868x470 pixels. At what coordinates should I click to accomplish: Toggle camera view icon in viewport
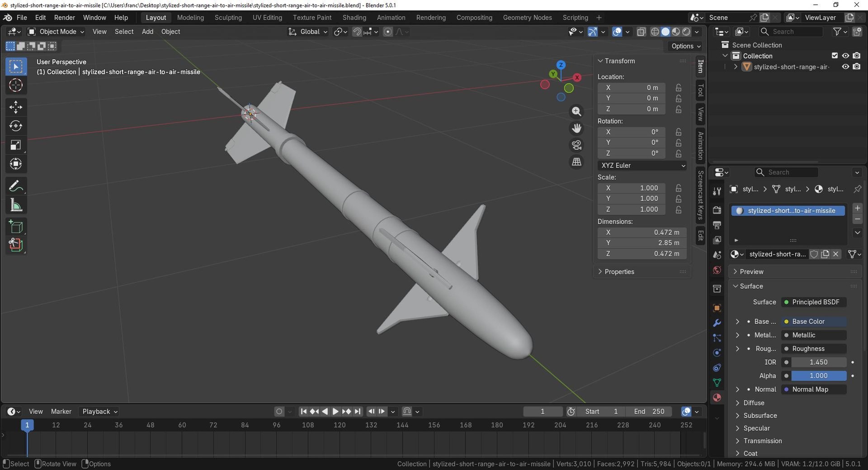[x=576, y=145]
